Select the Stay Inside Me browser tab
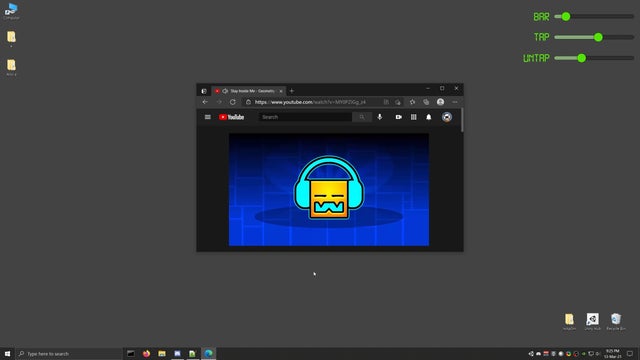 point(248,91)
